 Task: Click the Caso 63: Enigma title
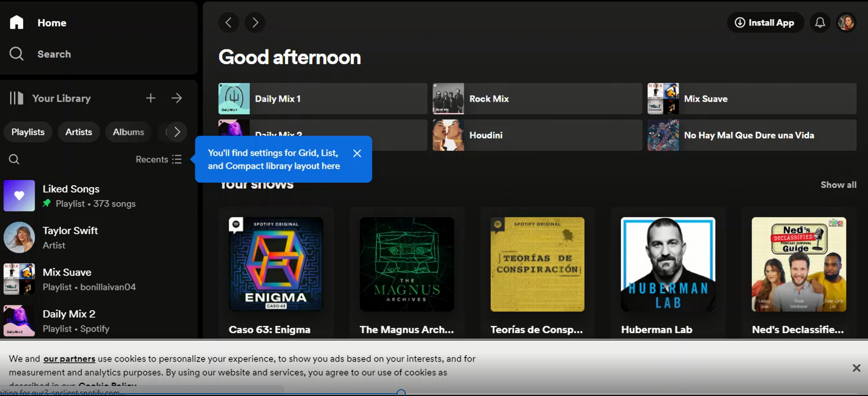tap(270, 330)
